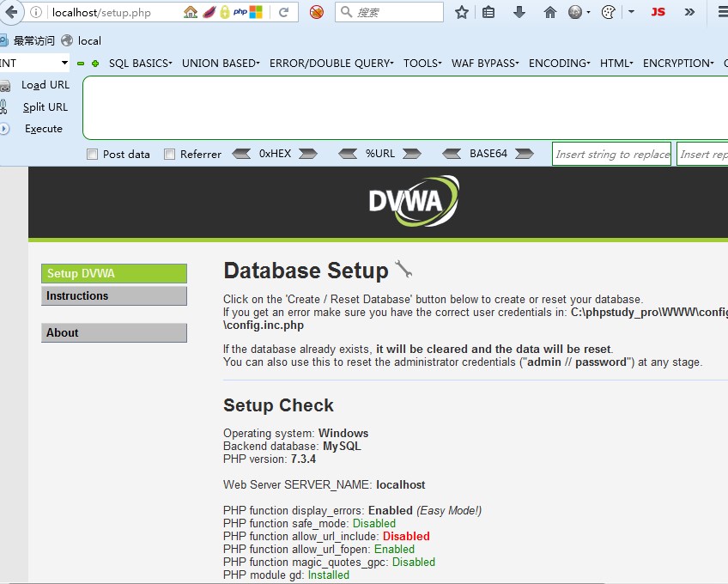Click 0xHEX decode left arrow
This screenshot has height=584, width=728.
point(241,154)
